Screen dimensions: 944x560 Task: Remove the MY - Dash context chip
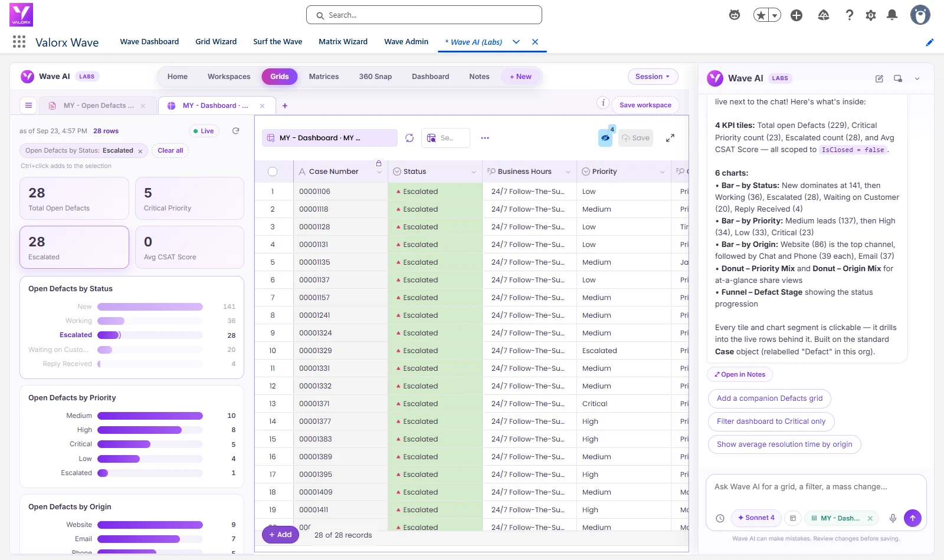[x=870, y=518]
